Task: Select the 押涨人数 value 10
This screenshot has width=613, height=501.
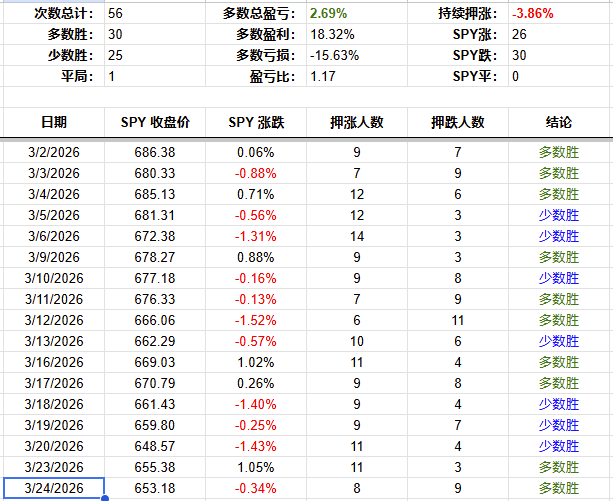Action: [x=357, y=342]
